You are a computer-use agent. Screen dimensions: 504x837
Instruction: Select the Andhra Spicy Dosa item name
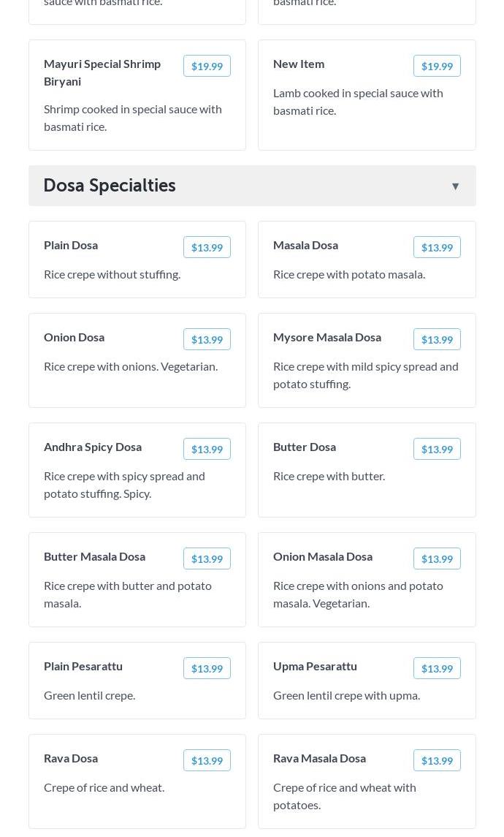click(x=93, y=447)
